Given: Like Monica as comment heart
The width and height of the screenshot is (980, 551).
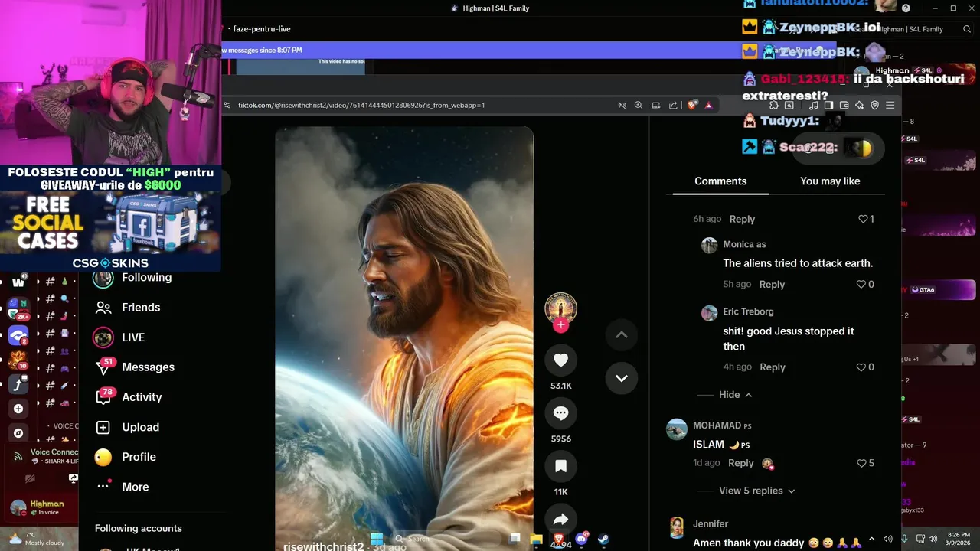Looking at the screenshot, I should pos(861,285).
